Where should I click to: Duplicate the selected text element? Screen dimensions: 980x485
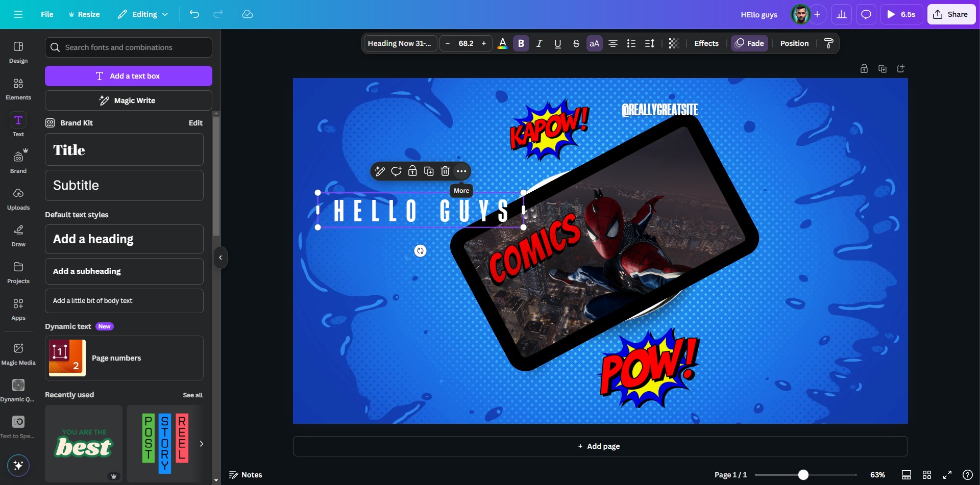429,171
